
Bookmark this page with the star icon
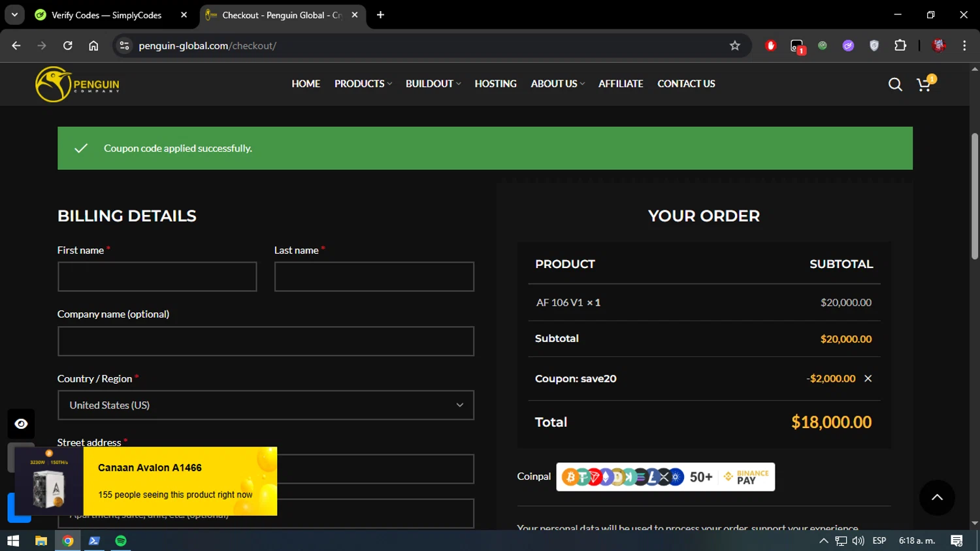coord(735,46)
